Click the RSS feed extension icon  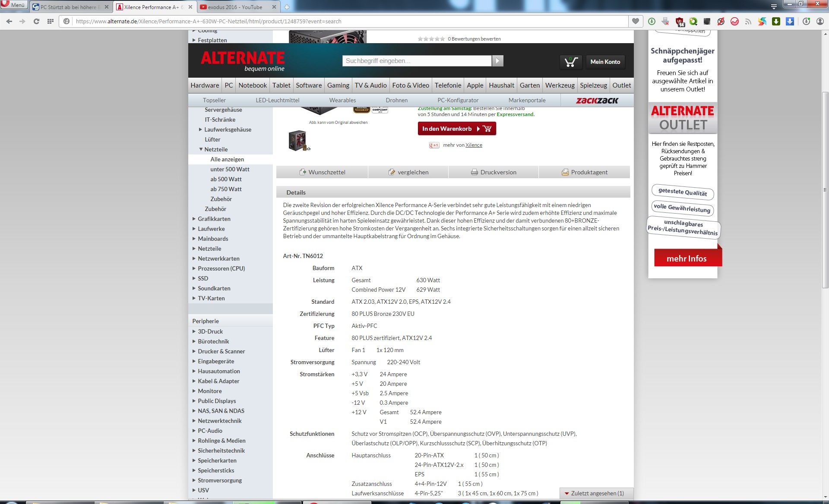(x=748, y=21)
